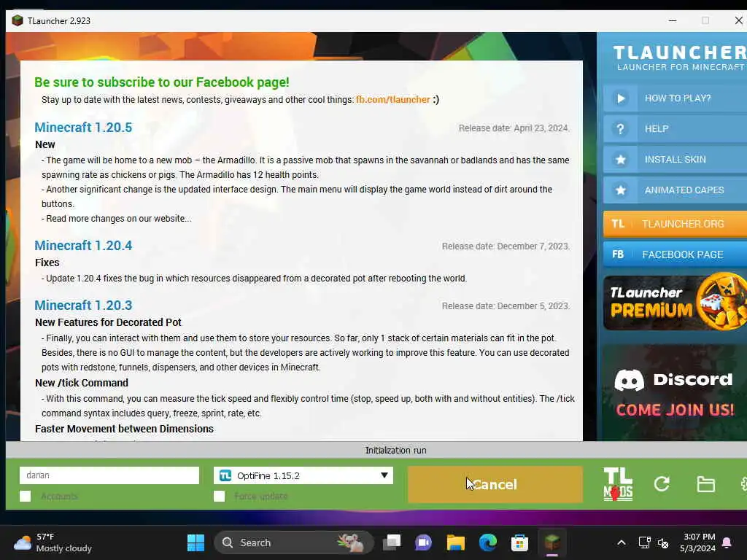
Task: Click 'Faster Movement between Dimensions' heading
Action: pyautogui.click(x=124, y=429)
